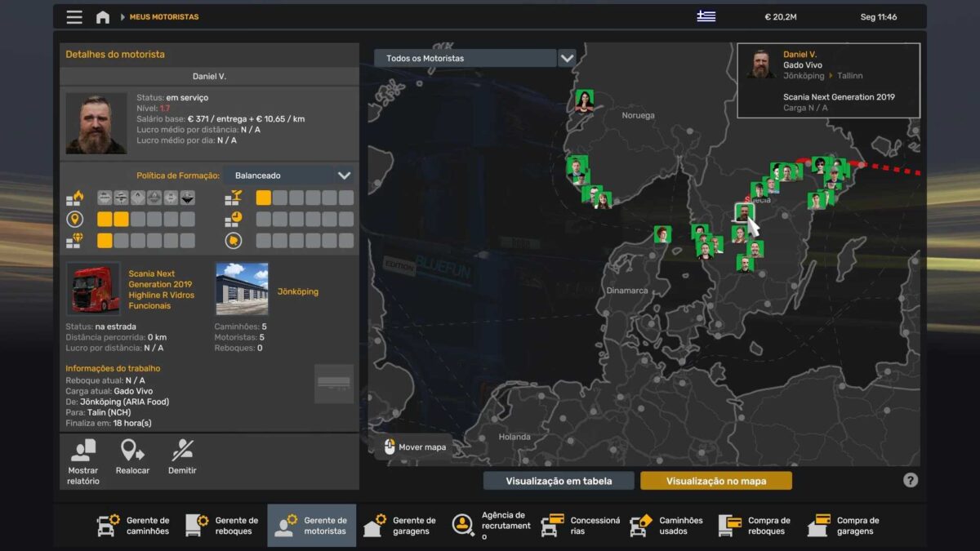Open the help question mark icon
Image resolution: width=980 pixels, height=551 pixels.
911,480
